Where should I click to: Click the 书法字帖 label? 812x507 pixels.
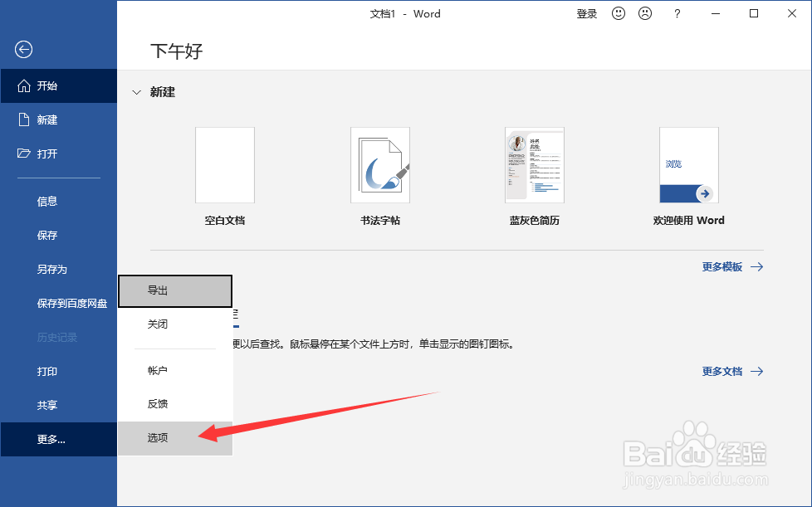(x=380, y=221)
